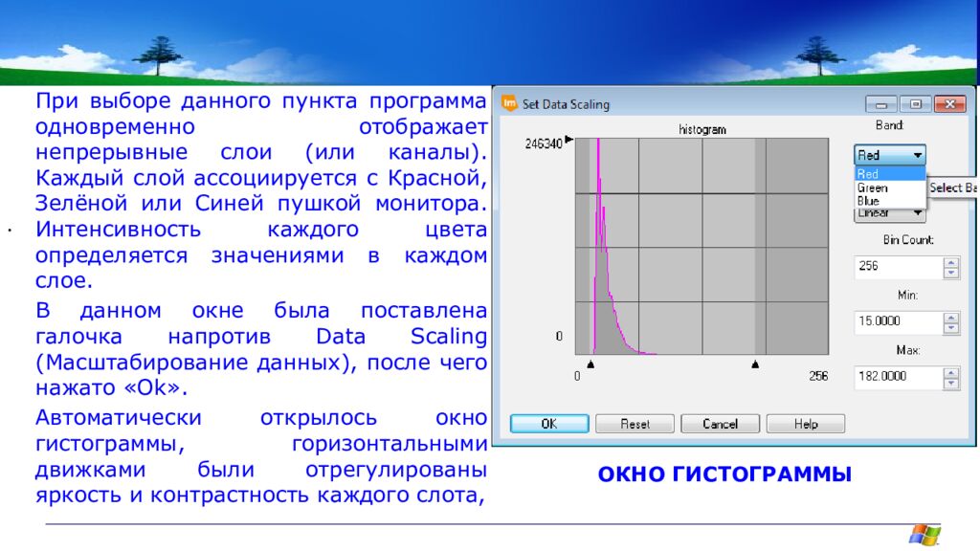Decrement the Min value spinner
Screen dimensions: 980x551
coord(950,328)
